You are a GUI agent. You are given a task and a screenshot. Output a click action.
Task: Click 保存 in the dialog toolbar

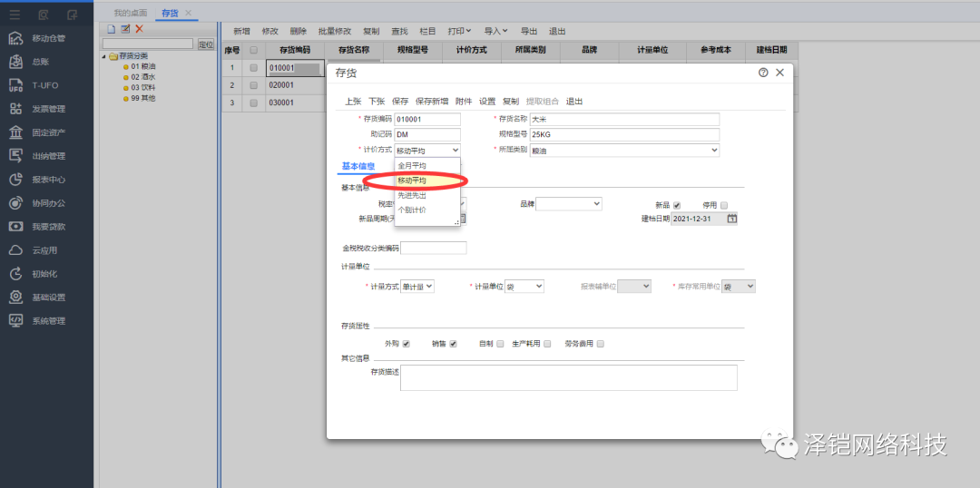[x=400, y=102]
